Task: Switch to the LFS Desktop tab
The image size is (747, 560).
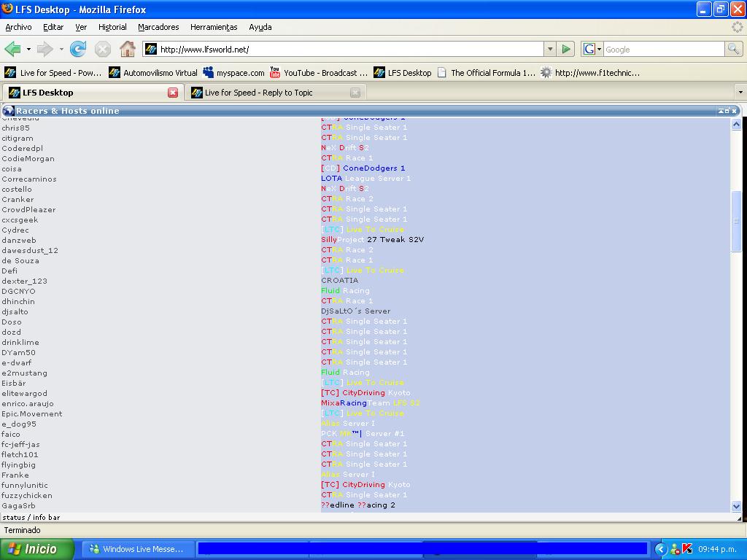Action: [x=93, y=93]
